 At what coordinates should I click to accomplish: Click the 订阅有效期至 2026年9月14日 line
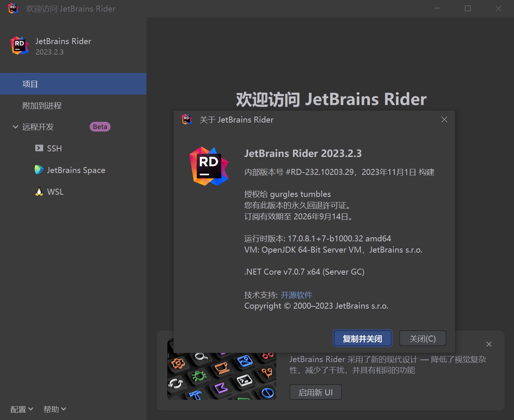(298, 216)
